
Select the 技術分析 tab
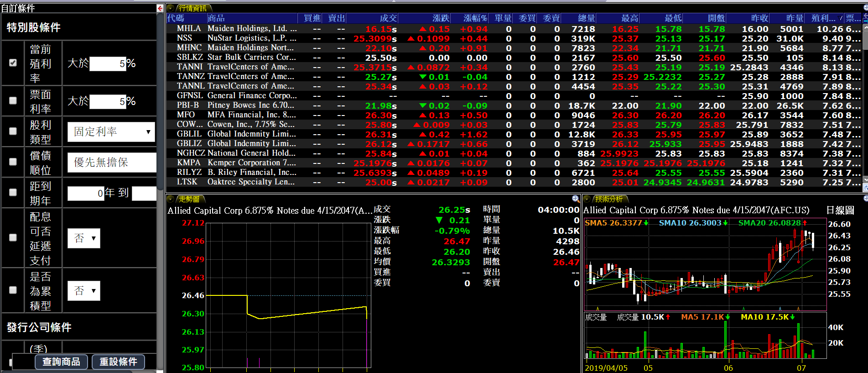(x=608, y=199)
